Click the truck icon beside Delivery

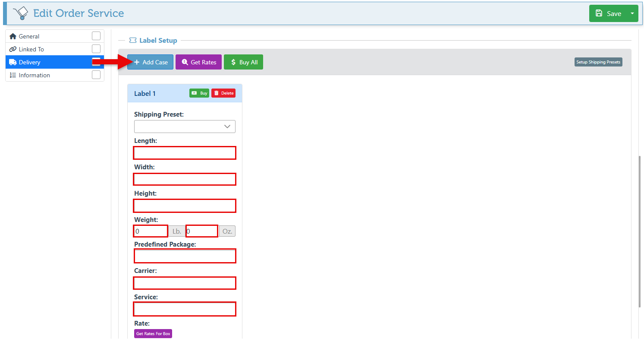(13, 62)
